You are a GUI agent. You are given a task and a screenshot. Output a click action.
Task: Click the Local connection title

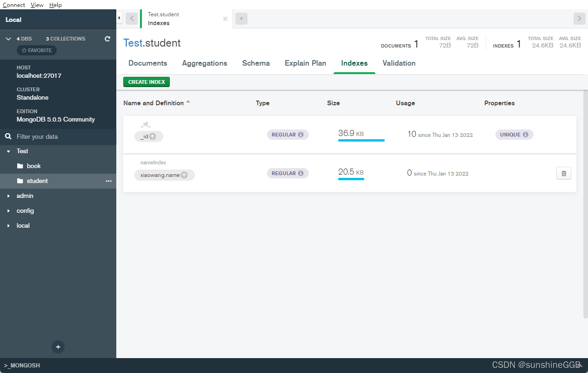tap(13, 20)
